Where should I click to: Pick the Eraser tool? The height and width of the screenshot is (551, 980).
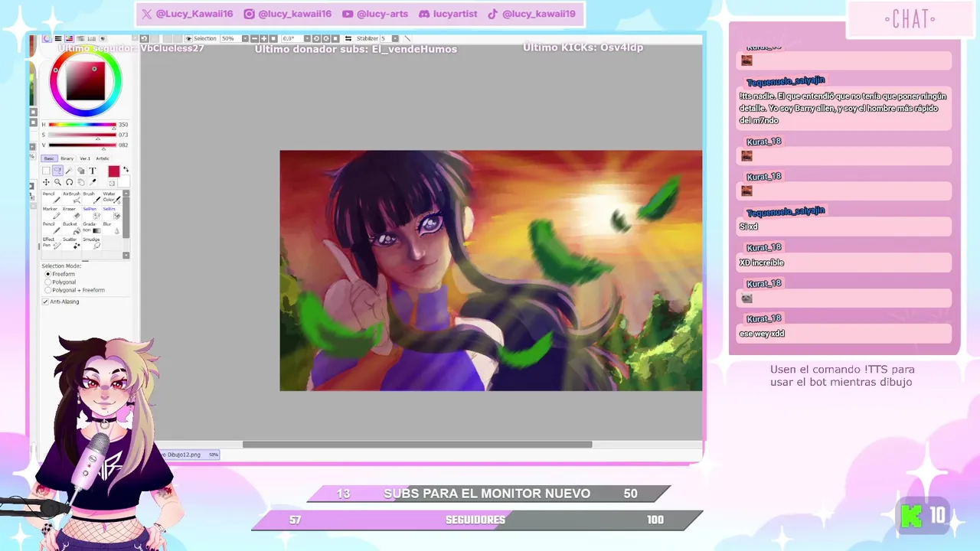coord(72,213)
